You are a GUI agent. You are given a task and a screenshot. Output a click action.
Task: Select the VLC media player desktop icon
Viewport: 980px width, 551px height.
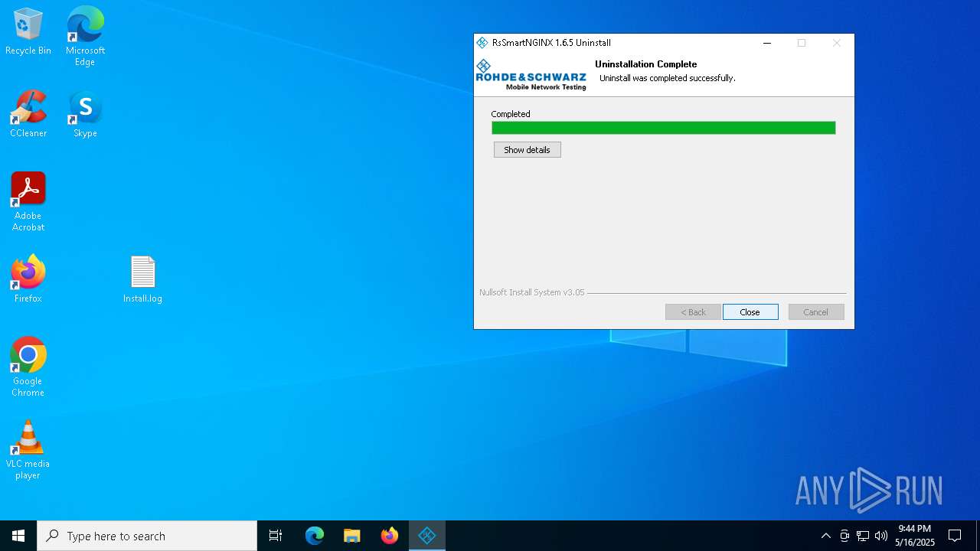28,450
